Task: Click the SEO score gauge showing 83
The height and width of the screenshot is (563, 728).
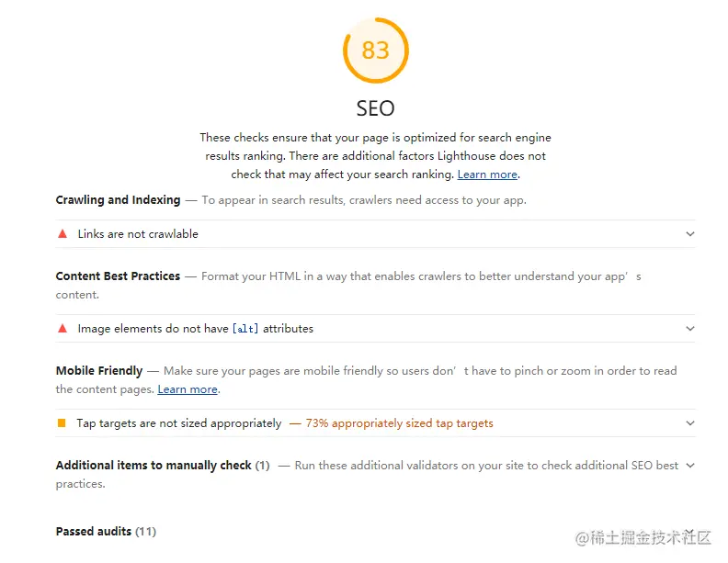Action: click(376, 51)
